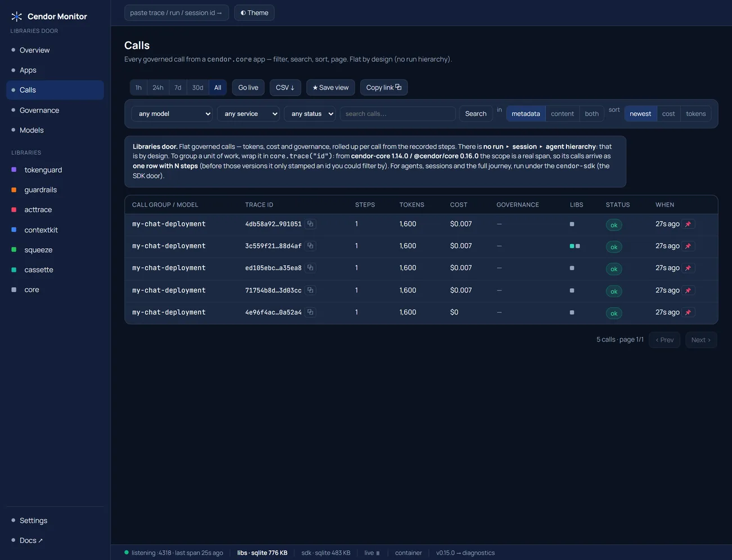Search in content only
732x560 pixels.
point(563,114)
